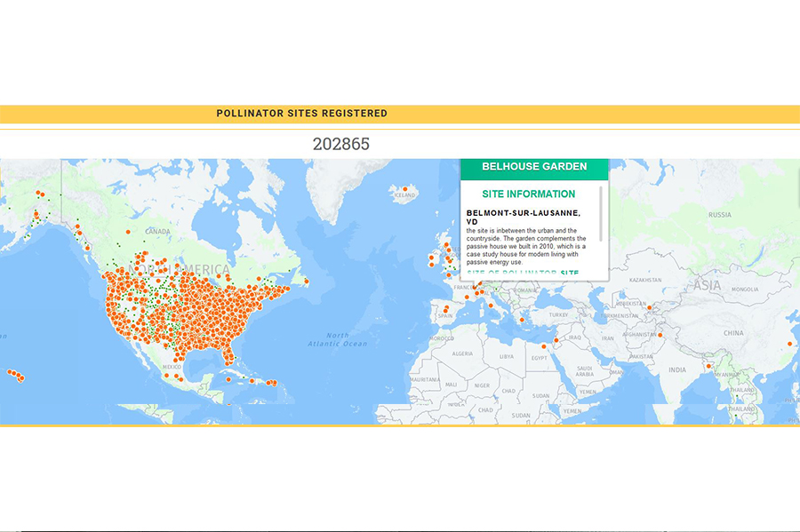Click the LIBYA map label
800x532 pixels.
pos(507,357)
